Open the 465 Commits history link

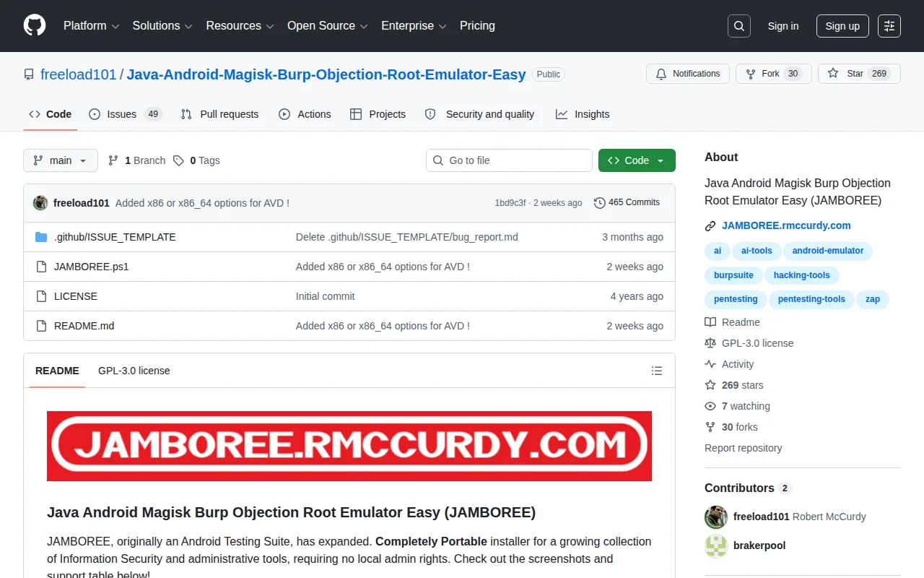click(x=627, y=202)
